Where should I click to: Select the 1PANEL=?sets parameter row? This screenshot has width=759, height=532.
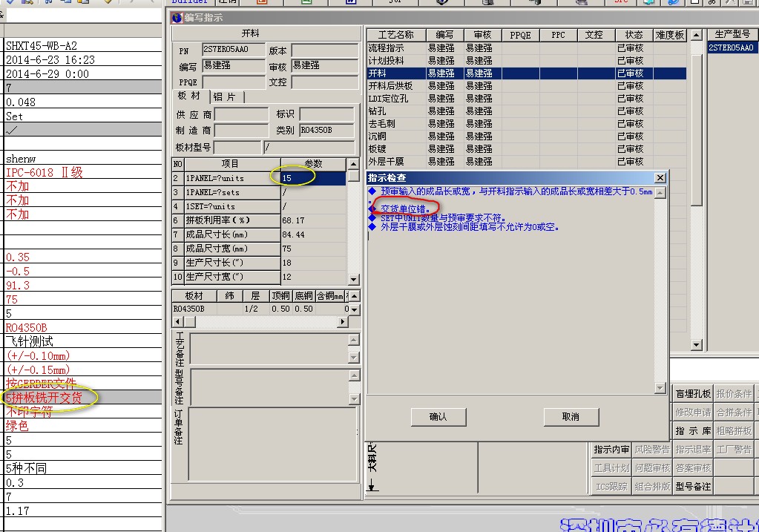pyautogui.click(x=259, y=192)
